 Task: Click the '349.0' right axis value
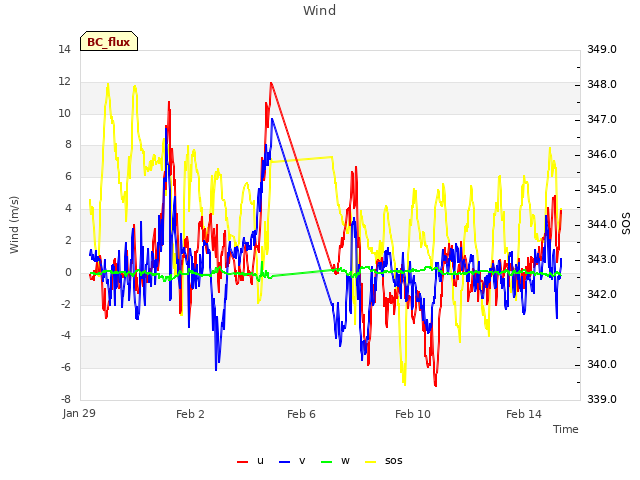(602, 49)
